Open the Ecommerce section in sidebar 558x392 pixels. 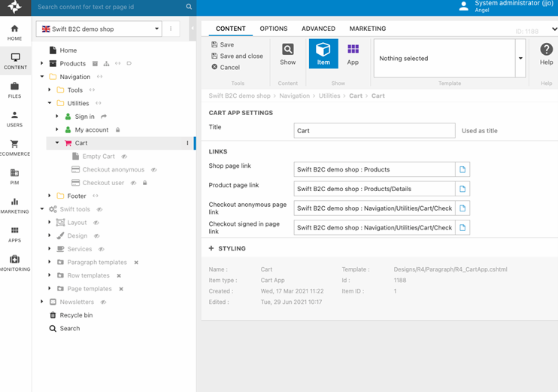click(14, 147)
